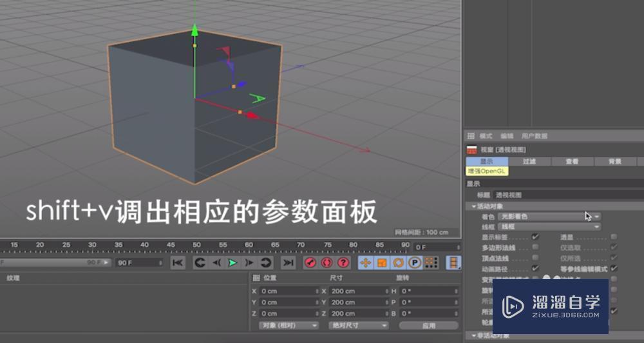Open the 编辑 menu in attribute manager
644x343 pixels.
tap(507, 136)
